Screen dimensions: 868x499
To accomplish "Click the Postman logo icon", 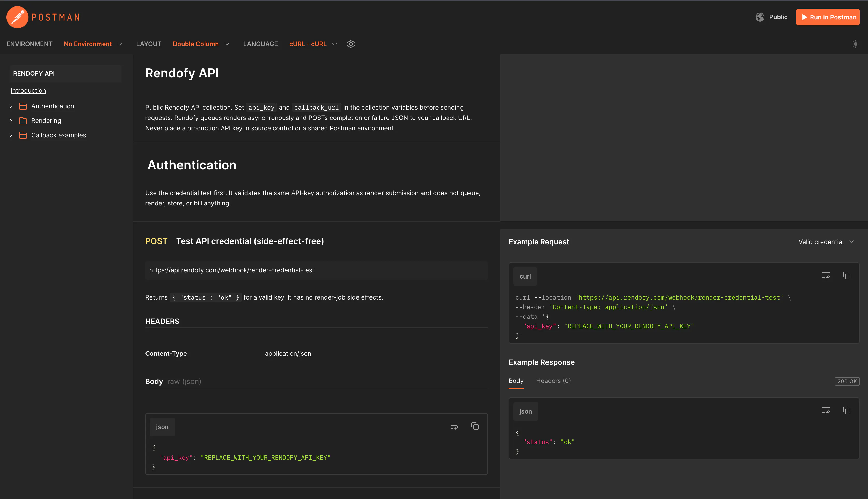I will pos(17,17).
